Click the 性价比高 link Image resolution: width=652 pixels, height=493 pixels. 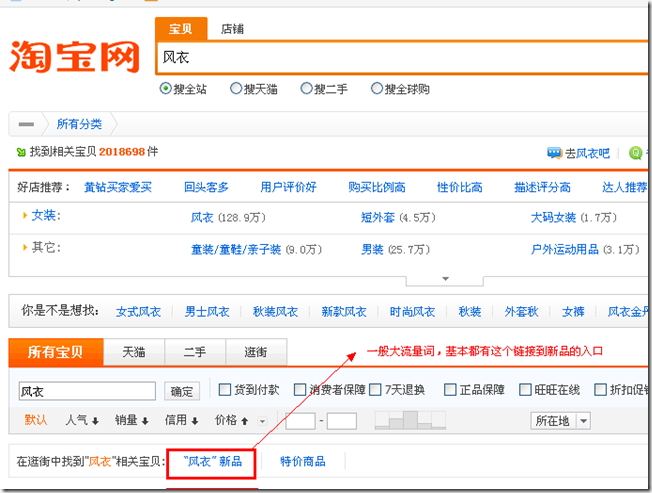point(459,187)
